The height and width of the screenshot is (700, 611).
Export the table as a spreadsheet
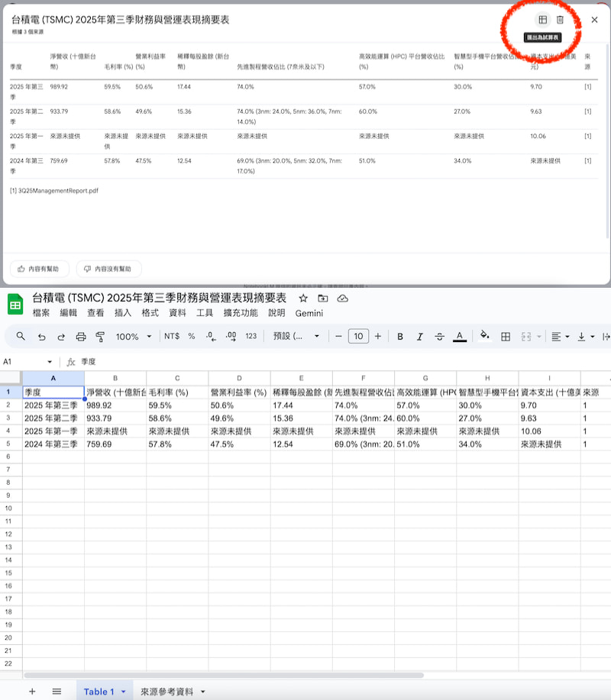[543, 19]
